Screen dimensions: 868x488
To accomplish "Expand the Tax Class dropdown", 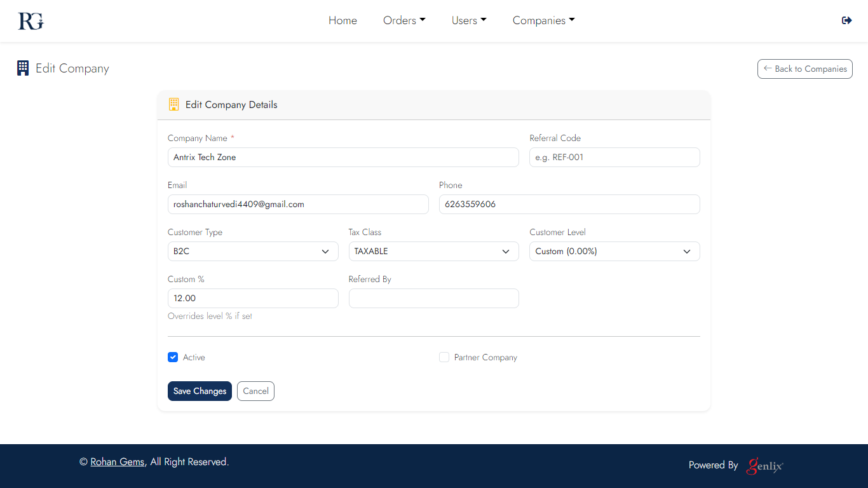I will tap(433, 251).
